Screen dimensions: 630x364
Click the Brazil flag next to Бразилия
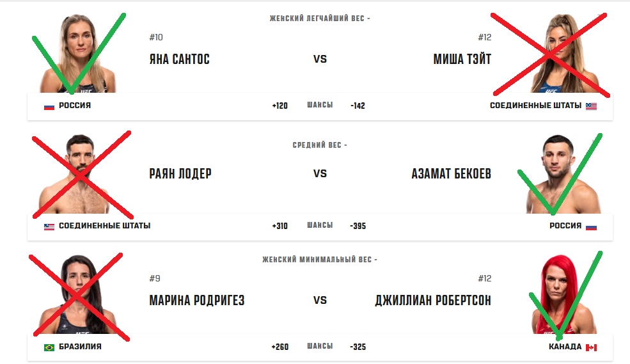coord(49,347)
